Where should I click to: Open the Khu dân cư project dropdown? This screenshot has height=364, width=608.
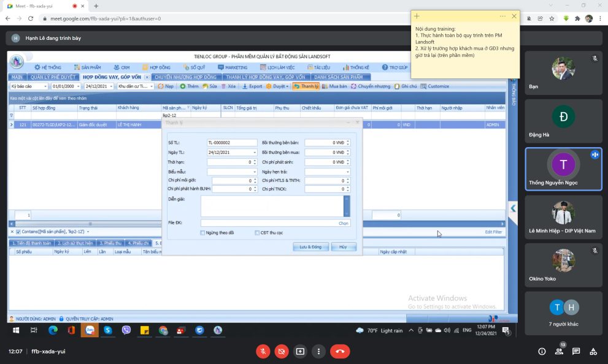click(152, 86)
